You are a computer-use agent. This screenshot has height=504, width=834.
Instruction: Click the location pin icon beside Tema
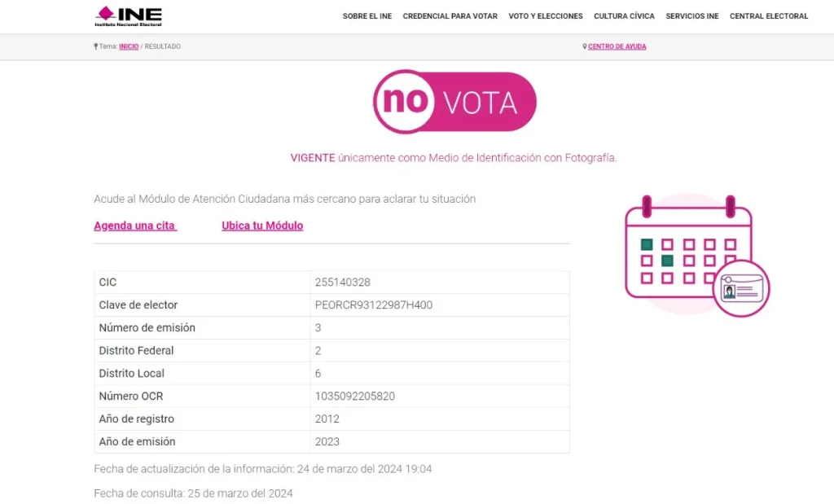pyautogui.click(x=95, y=46)
